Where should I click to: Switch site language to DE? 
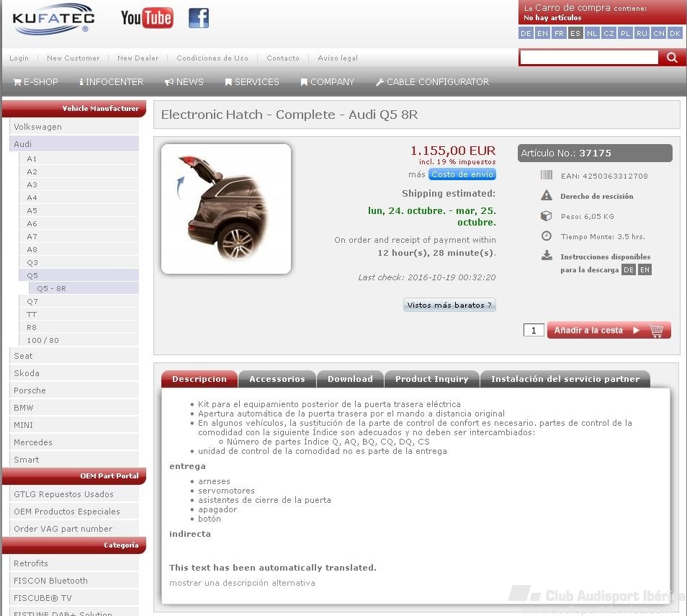pyautogui.click(x=526, y=33)
